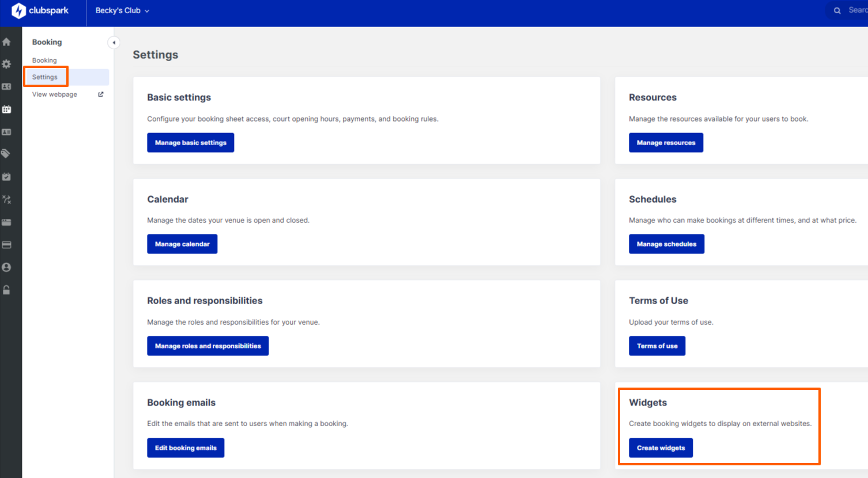Click Manage basic settings
This screenshot has width=868, height=478.
click(190, 142)
